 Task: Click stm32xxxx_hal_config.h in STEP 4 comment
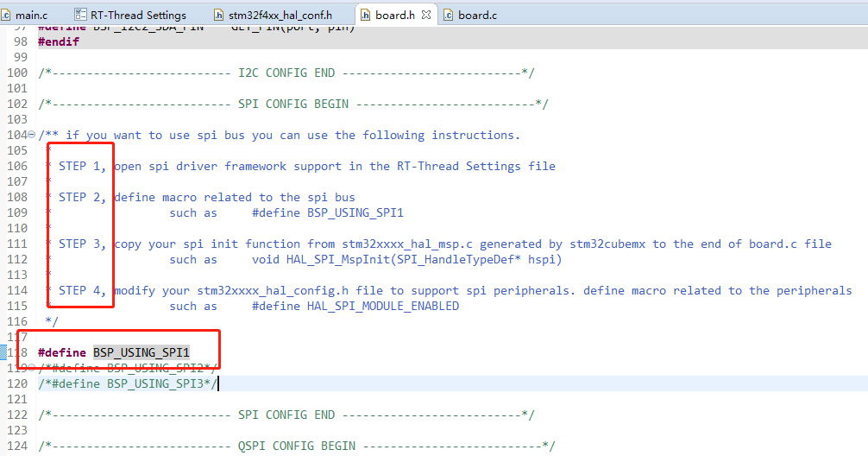(273, 290)
